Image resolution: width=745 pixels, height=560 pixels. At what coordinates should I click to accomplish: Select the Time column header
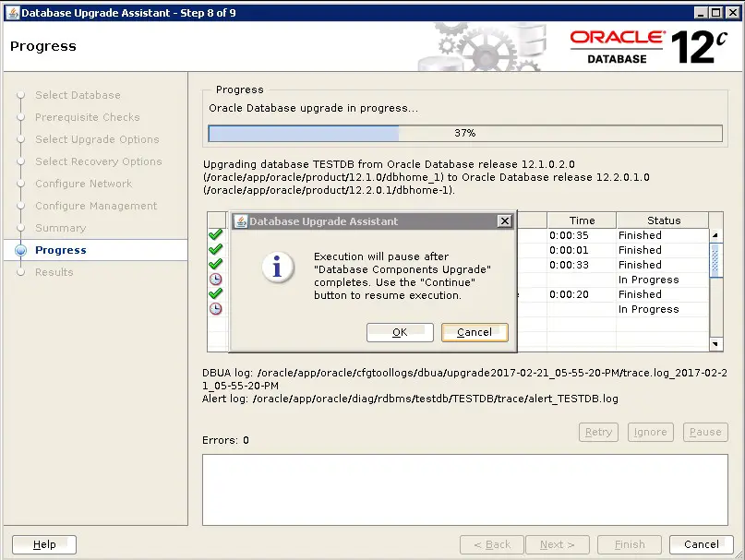click(582, 220)
